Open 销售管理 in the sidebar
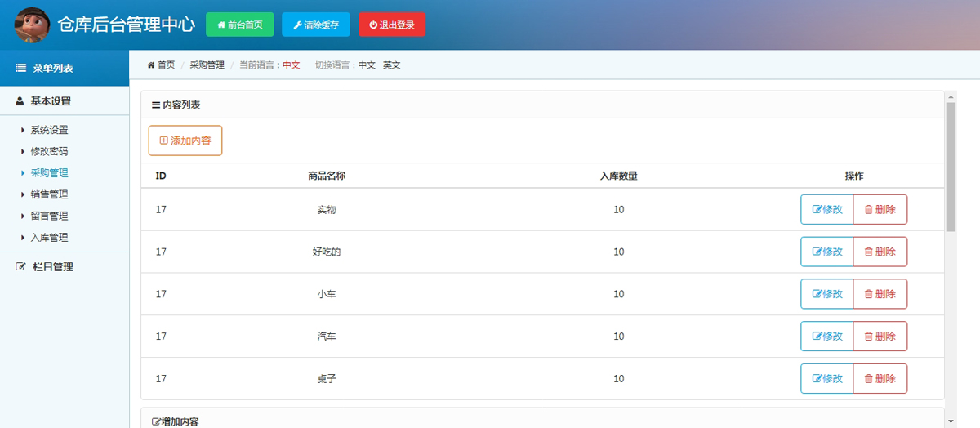Screen dimensions: 980x428 [49, 194]
